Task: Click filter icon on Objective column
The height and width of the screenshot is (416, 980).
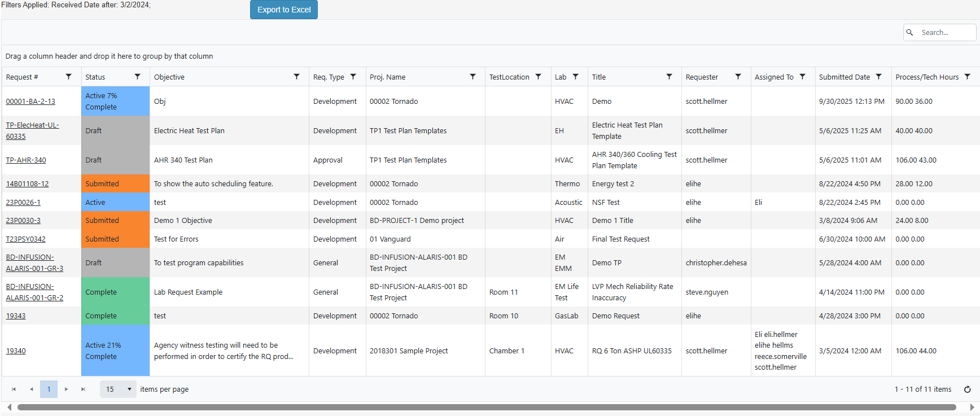Action: pos(296,77)
